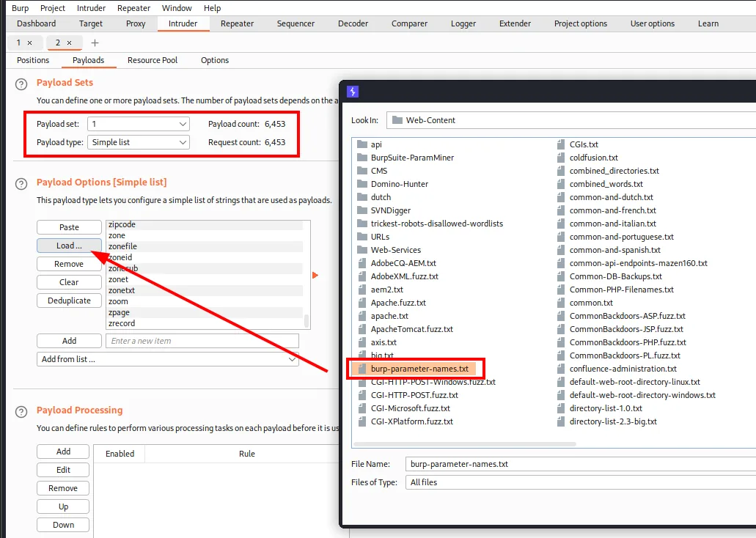Click the Payload Processing Down button
This screenshot has height=538, width=756.
point(63,525)
